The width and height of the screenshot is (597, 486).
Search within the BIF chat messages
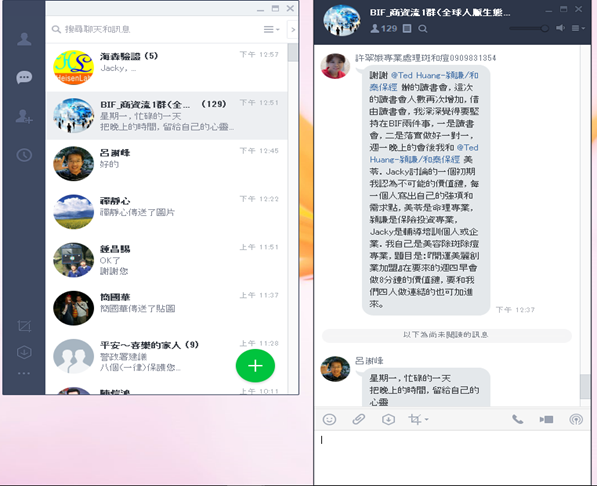(x=423, y=29)
